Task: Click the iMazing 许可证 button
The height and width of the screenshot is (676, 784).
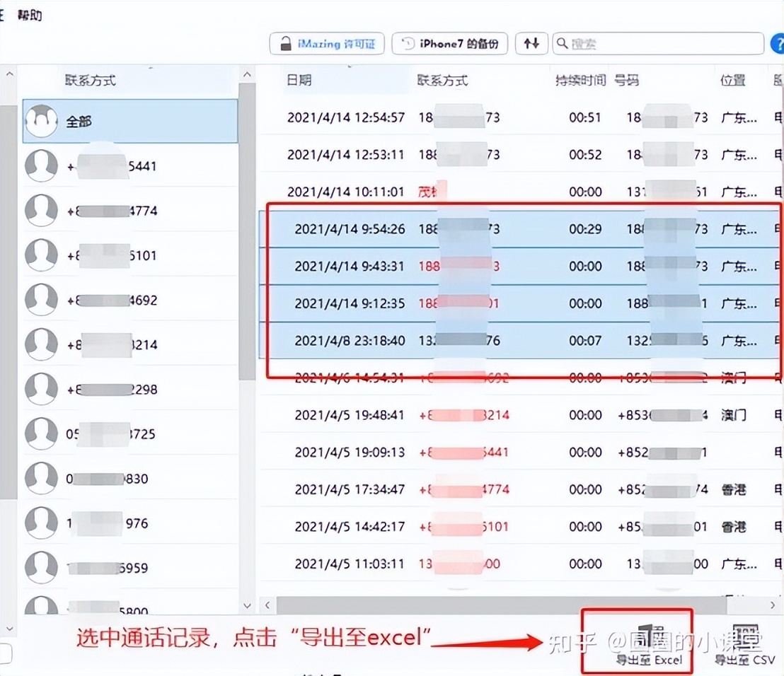Action: pyautogui.click(x=326, y=43)
